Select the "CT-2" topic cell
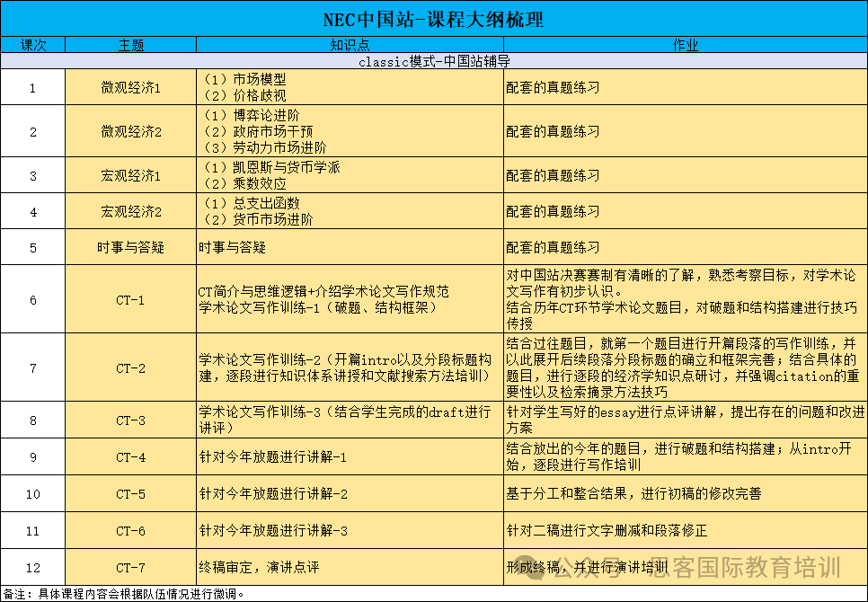This screenshot has height=602, width=868. point(130,368)
